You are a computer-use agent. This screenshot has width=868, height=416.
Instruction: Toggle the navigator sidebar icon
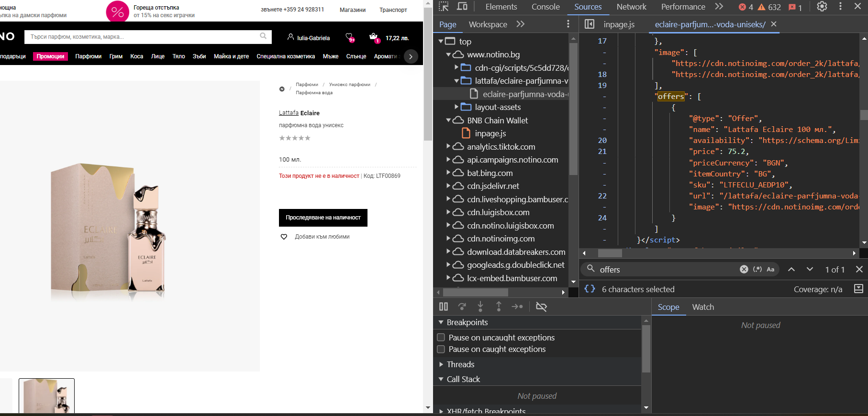click(x=590, y=24)
